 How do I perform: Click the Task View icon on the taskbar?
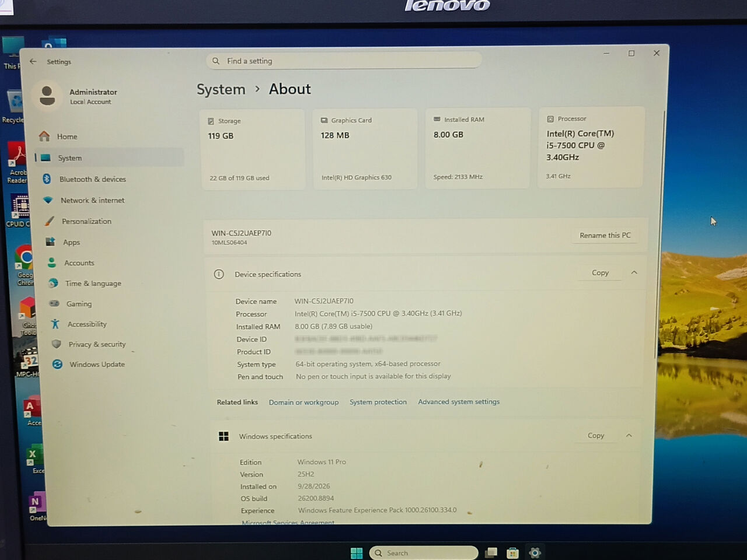tap(491, 552)
